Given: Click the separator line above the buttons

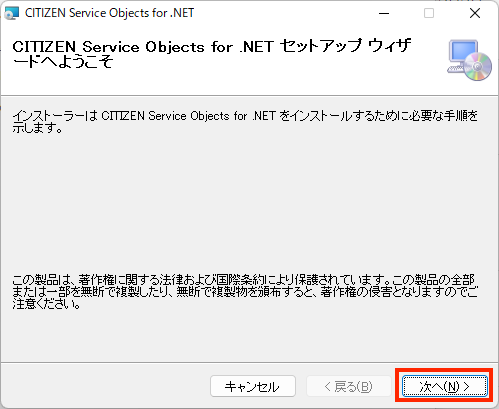Looking at the screenshot, I should 249,362.
